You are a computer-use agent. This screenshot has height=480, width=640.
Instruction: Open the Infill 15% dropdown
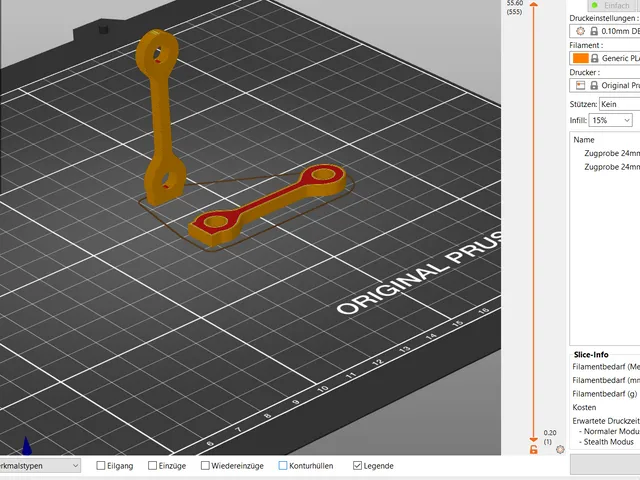[x=610, y=120]
